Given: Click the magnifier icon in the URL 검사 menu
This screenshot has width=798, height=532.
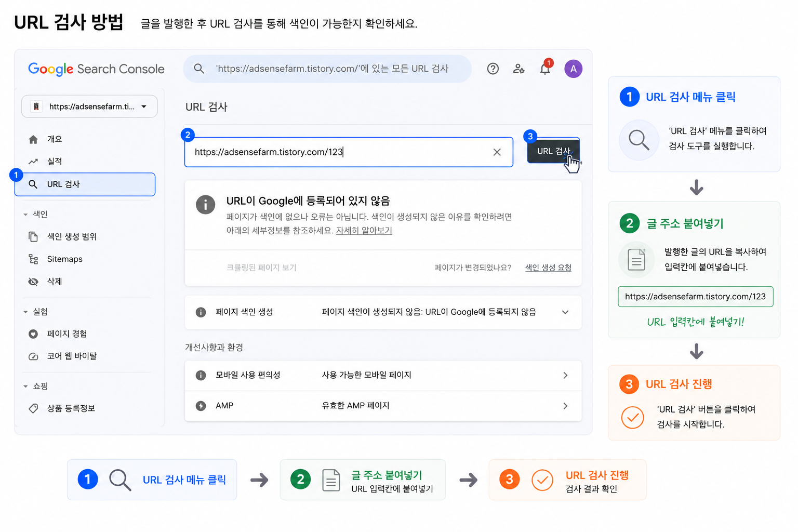Looking at the screenshot, I should click(x=33, y=184).
